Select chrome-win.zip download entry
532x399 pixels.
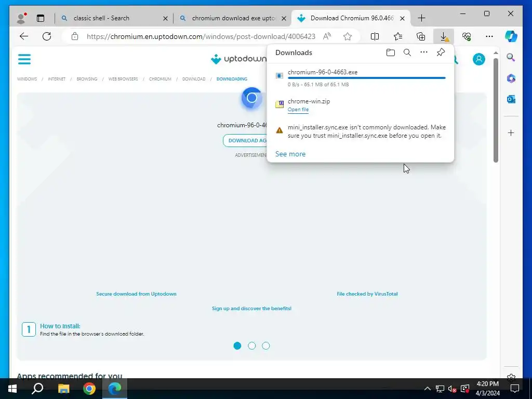(x=361, y=105)
